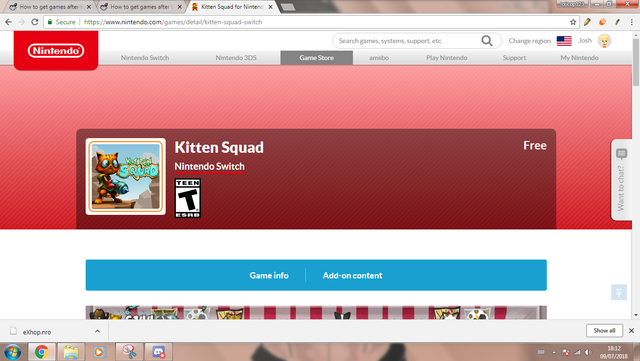The image size is (640, 361).
Task: Switch to the Game info tab
Action: (269, 276)
